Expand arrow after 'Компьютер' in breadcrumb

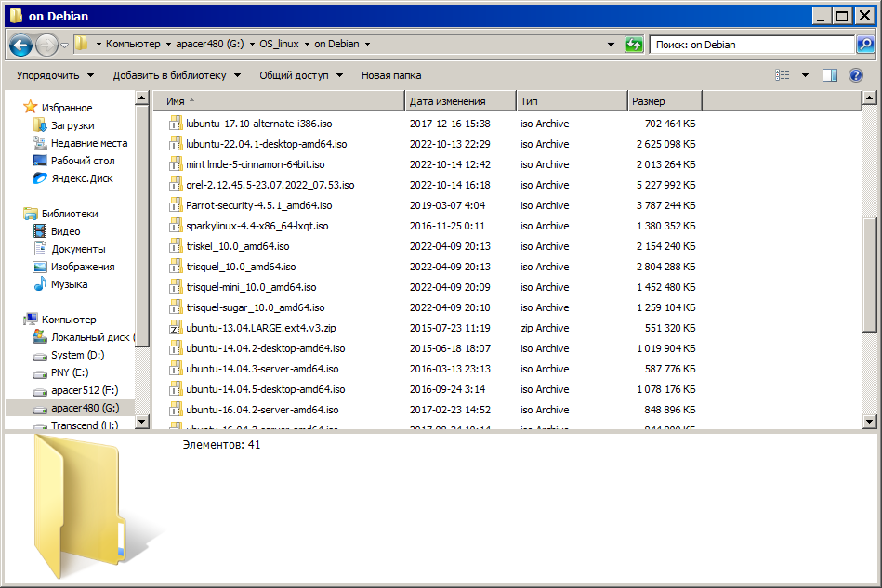[x=168, y=44]
